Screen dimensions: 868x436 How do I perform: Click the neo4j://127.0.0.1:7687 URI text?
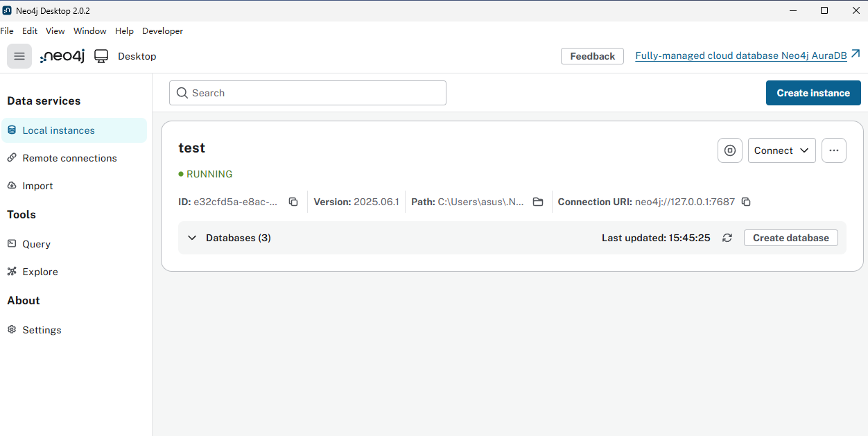[x=685, y=202]
